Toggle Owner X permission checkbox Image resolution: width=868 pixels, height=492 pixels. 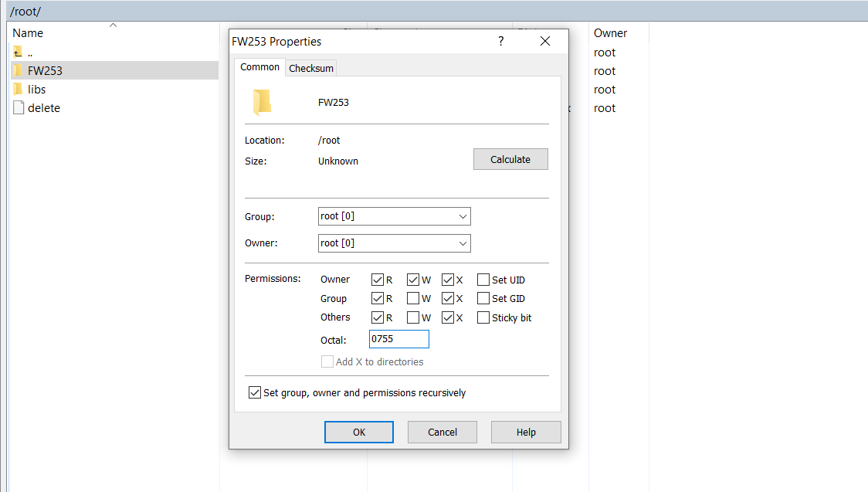448,280
